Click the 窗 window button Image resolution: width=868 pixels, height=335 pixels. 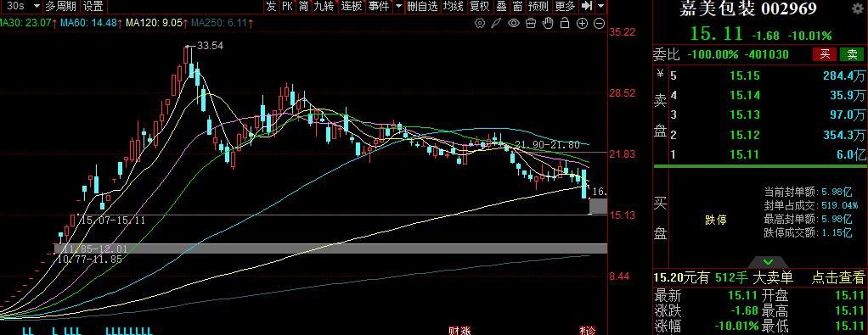tap(517, 6)
